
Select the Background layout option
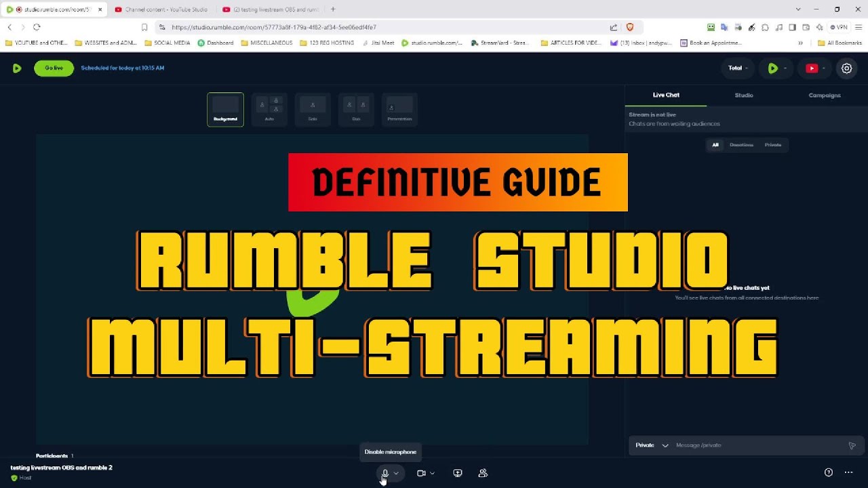point(225,109)
